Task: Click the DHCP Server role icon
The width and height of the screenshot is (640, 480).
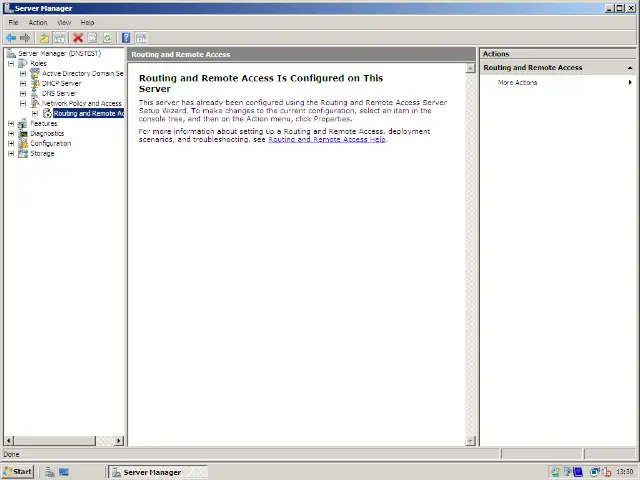Action: pos(35,83)
